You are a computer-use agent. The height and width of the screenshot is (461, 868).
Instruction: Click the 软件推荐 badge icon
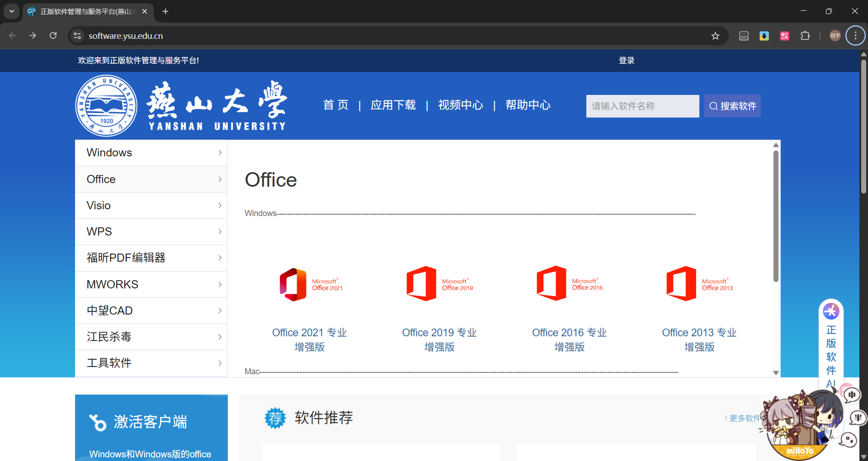(275, 418)
